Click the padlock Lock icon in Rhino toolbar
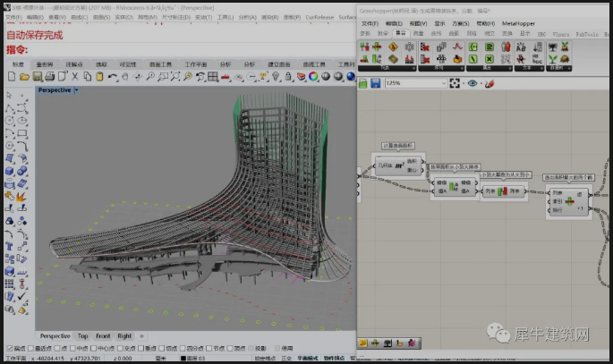Screen dimensions: 613x364 [288, 77]
